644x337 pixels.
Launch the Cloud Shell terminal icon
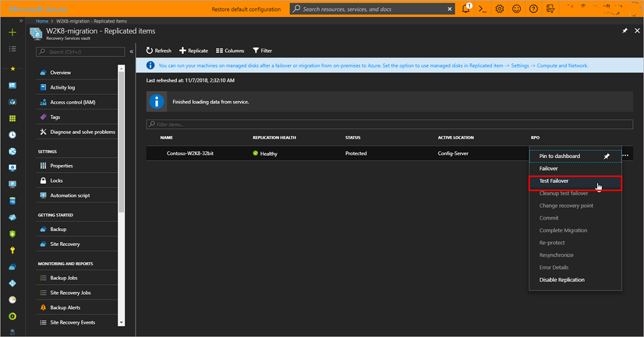click(x=482, y=9)
